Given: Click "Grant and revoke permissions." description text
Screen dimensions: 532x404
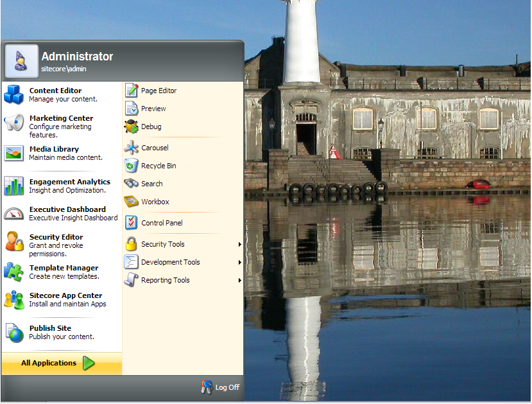Looking at the screenshot, I should [x=56, y=249].
